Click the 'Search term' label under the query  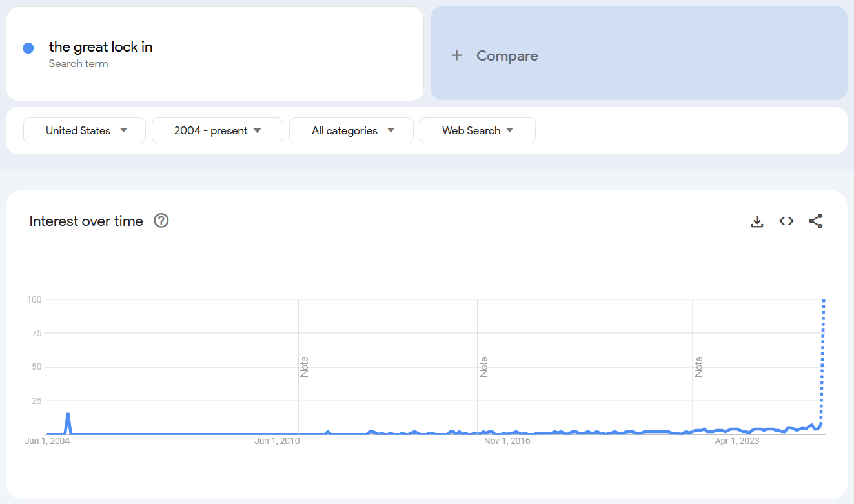[x=78, y=63]
